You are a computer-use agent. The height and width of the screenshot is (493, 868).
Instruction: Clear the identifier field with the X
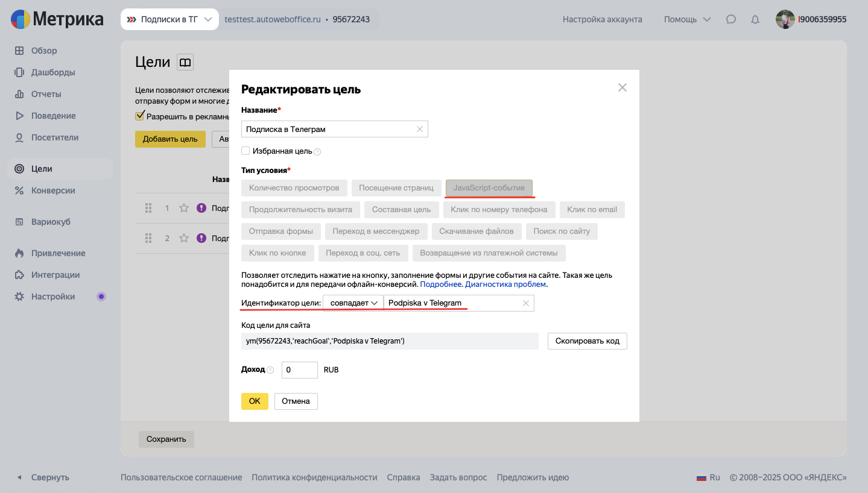pos(526,303)
